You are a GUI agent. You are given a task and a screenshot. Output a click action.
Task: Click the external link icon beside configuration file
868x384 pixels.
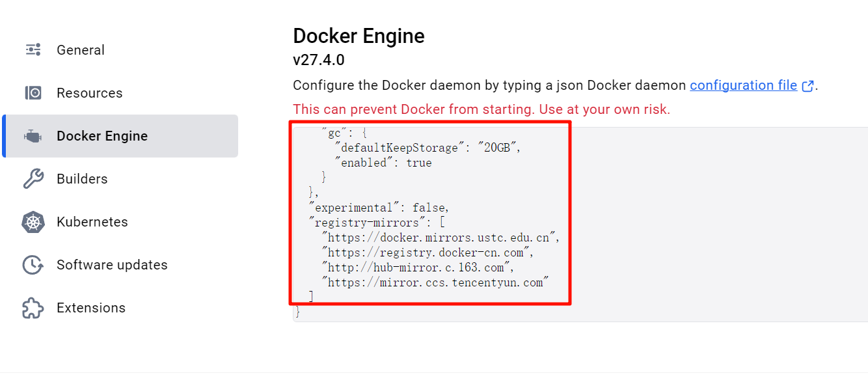click(x=807, y=86)
